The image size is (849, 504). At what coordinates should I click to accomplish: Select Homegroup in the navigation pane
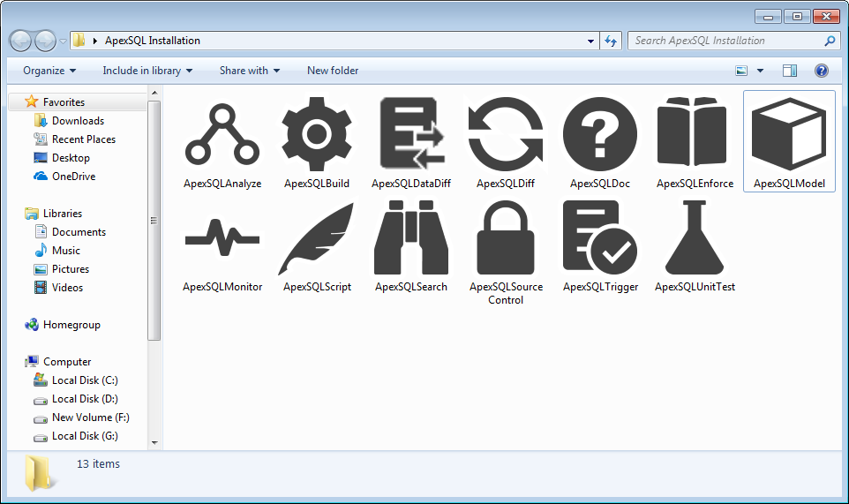tap(71, 324)
